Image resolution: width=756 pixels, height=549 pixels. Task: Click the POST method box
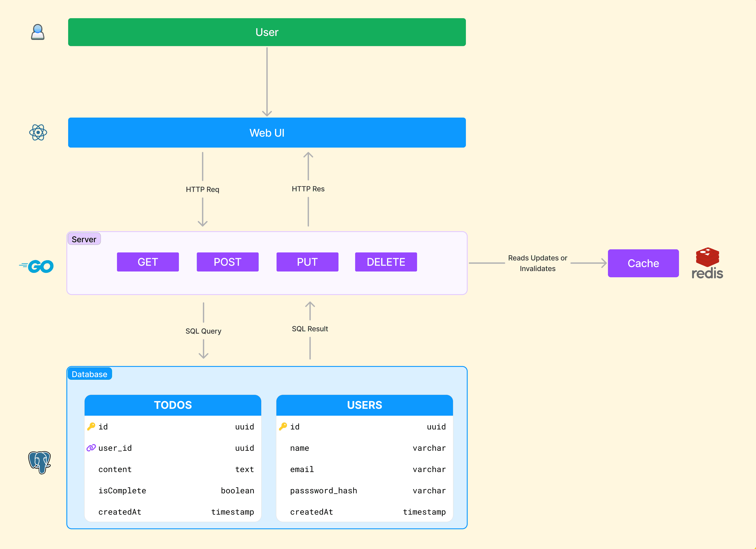(227, 262)
